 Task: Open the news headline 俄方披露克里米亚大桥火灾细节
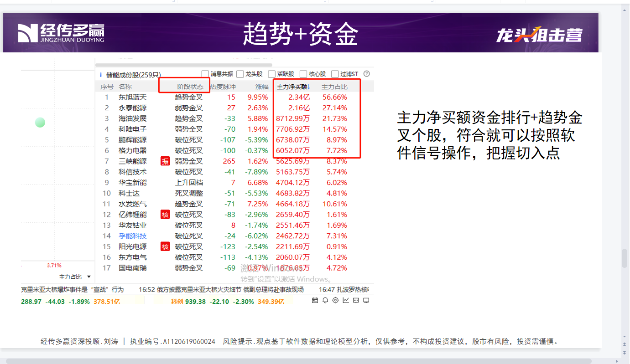[221, 289]
